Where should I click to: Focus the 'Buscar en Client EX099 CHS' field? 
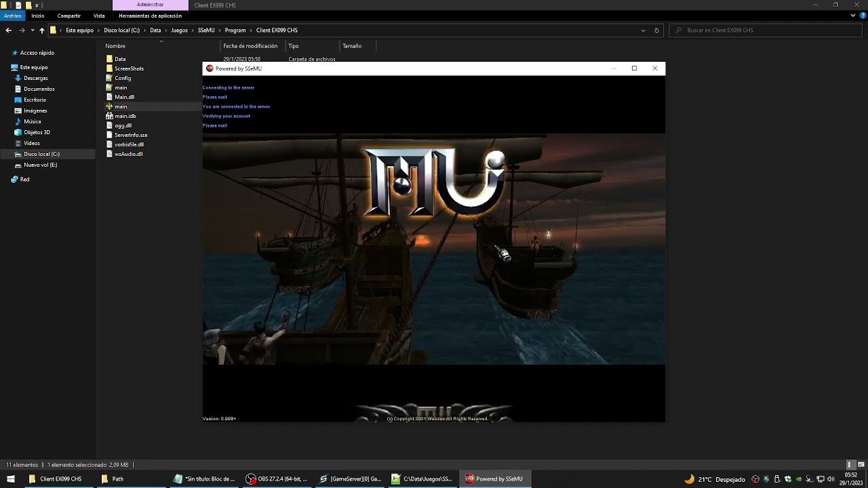766,30
